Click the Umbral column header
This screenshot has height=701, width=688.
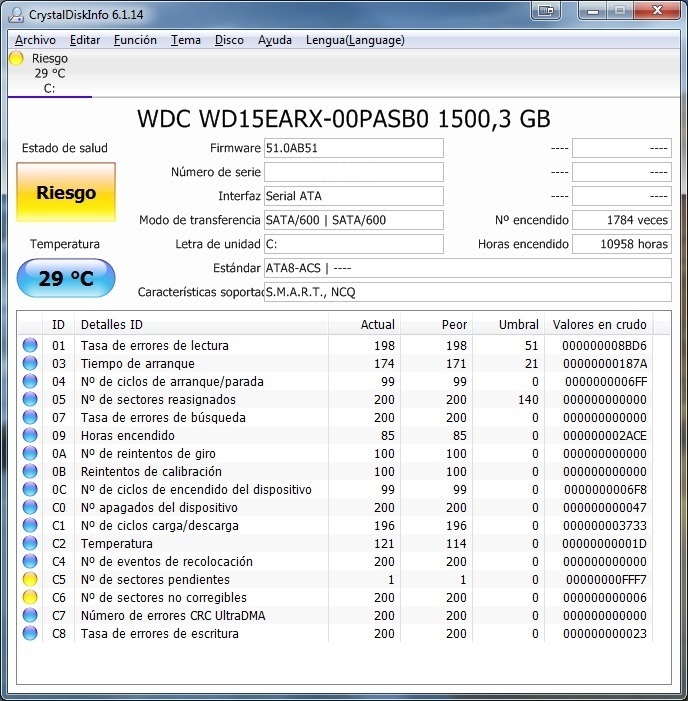(509, 325)
